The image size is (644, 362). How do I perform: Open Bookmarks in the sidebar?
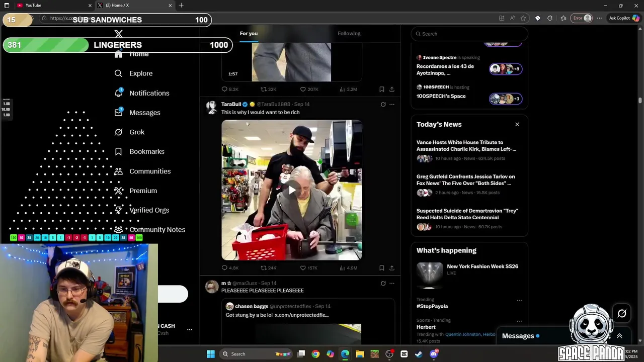139,151
